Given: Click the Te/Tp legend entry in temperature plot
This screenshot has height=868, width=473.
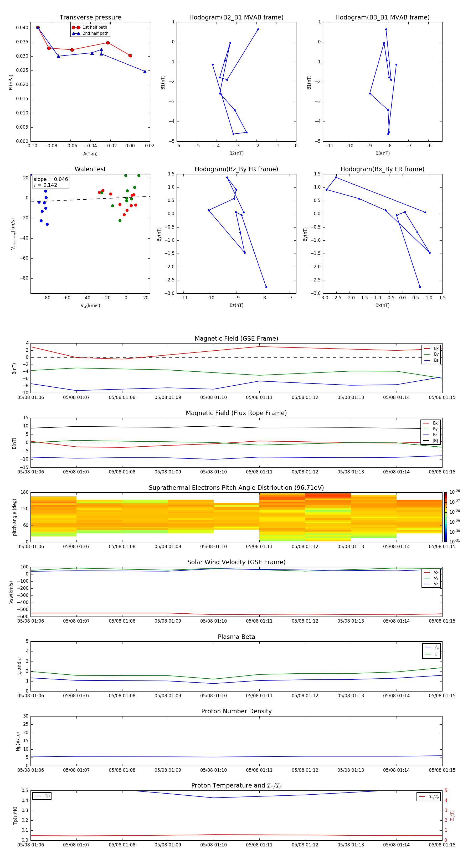Looking at the screenshot, I should click(x=429, y=796).
